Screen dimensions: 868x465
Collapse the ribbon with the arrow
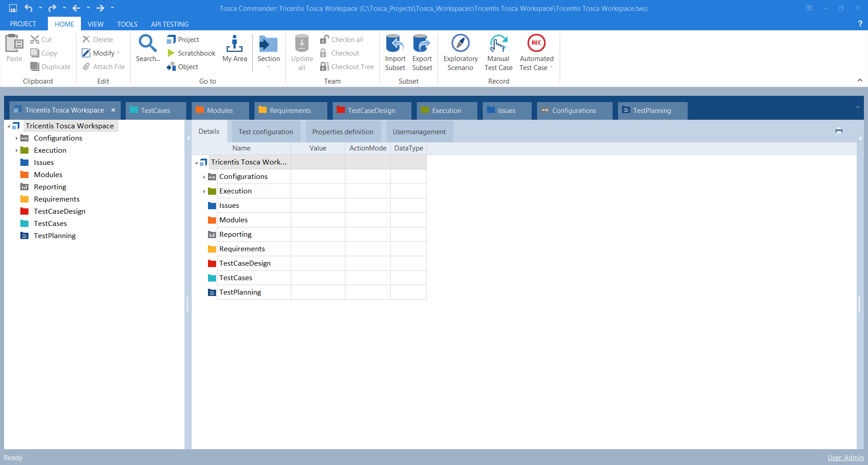click(x=859, y=80)
